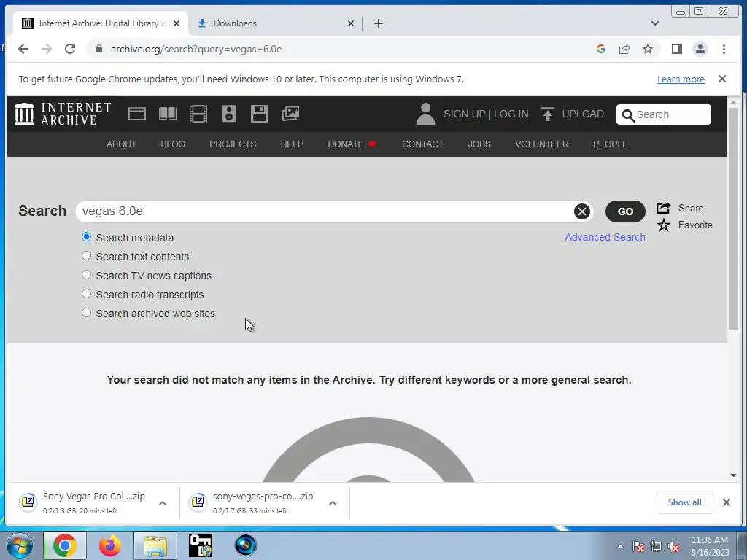Open the Advanced Search link
Screen dimensions: 747x560
click(605, 237)
